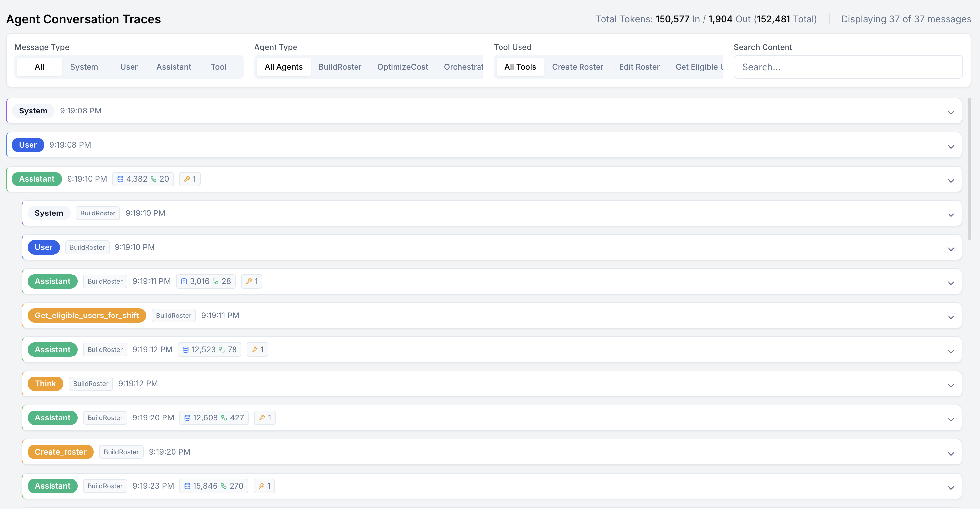
Task: Click the database token icon on the 4,382 badge
Action: pyautogui.click(x=121, y=179)
